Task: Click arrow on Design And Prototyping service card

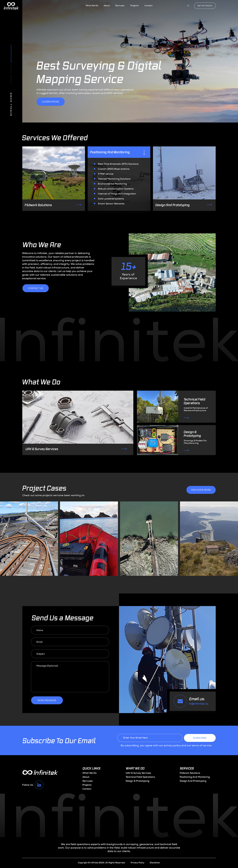Action: point(209,205)
